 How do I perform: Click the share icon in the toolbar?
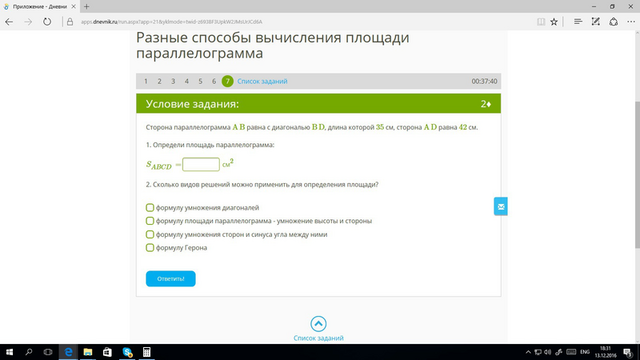pos(613,22)
